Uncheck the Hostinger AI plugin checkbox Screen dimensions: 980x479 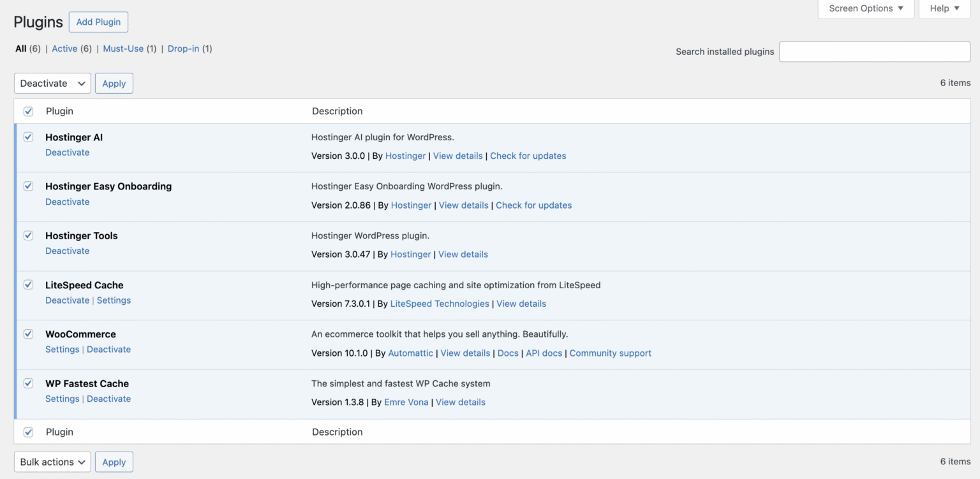(x=28, y=136)
